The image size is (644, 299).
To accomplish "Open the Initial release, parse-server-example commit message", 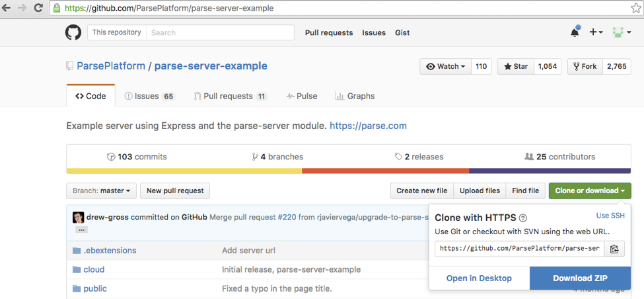I will [291, 270].
